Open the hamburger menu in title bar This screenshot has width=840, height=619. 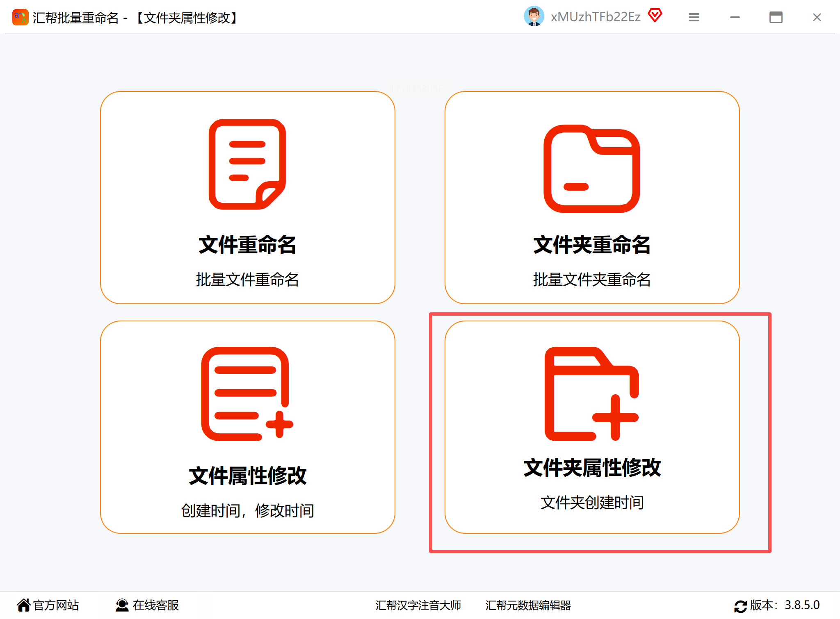(694, 17)
